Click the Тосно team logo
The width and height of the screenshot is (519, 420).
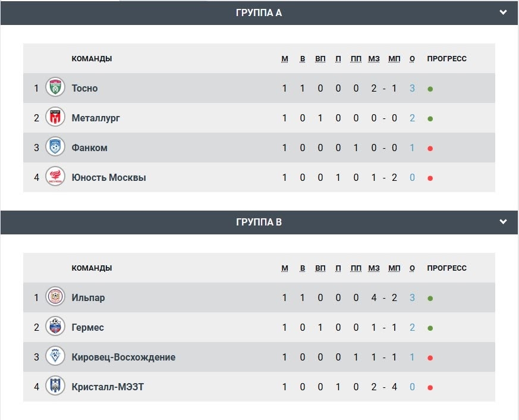[55, 88]
